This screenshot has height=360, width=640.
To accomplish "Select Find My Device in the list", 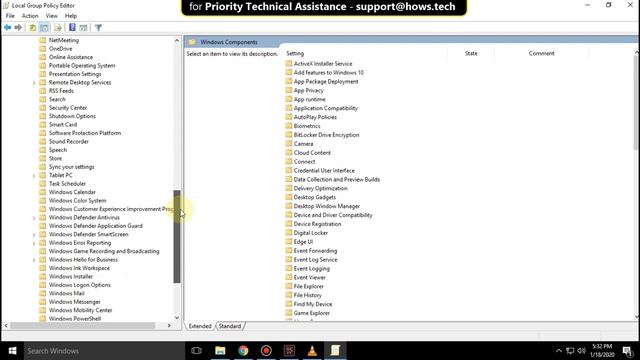I will [x=313, y=304].
